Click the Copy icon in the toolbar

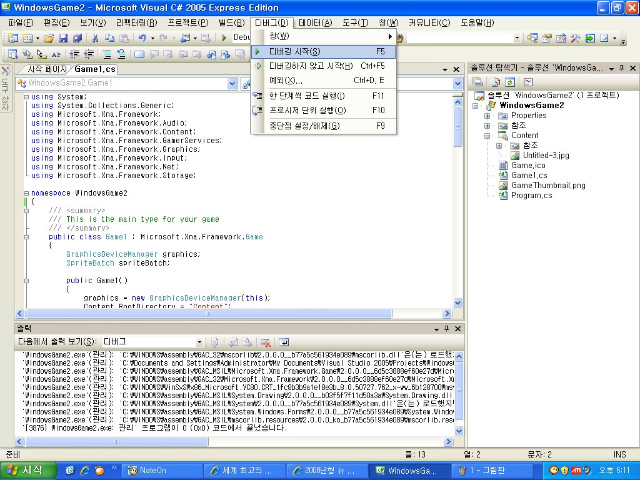click(x=109, y=38)
